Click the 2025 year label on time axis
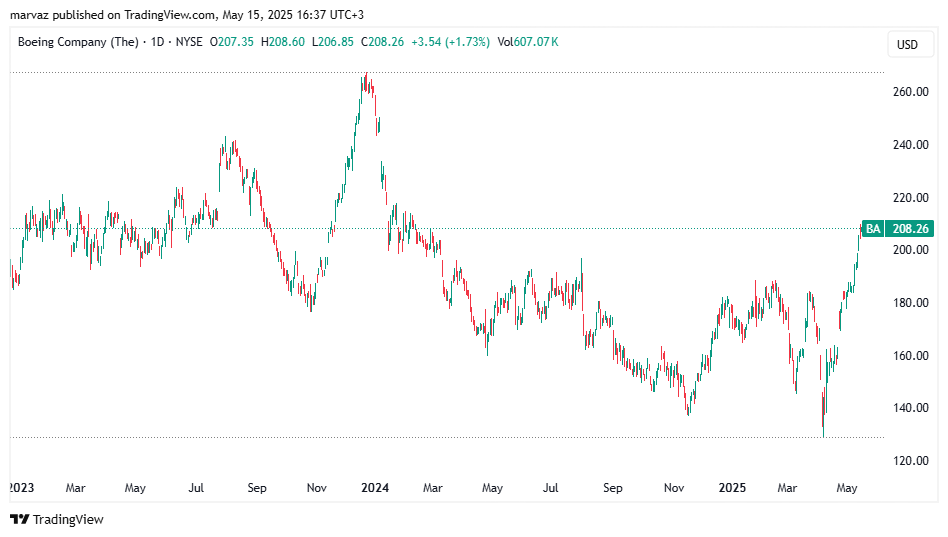The image size is (948, 537). tap(732, 487)
